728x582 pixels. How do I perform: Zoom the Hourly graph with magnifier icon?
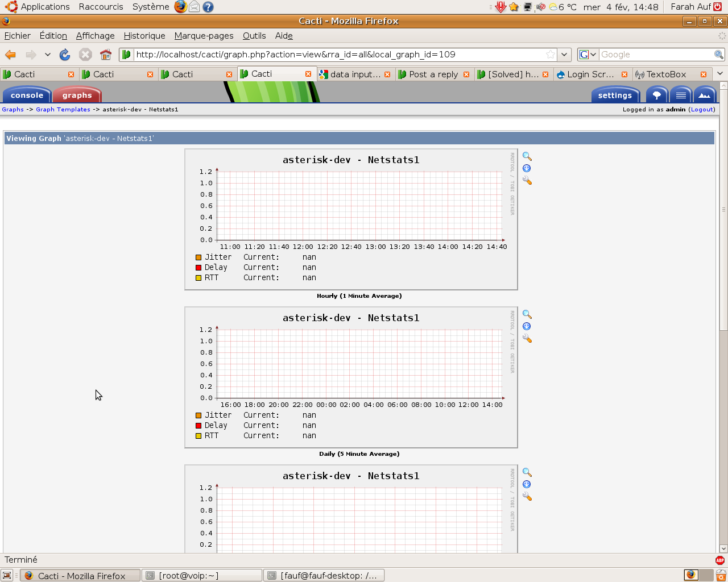527,156
